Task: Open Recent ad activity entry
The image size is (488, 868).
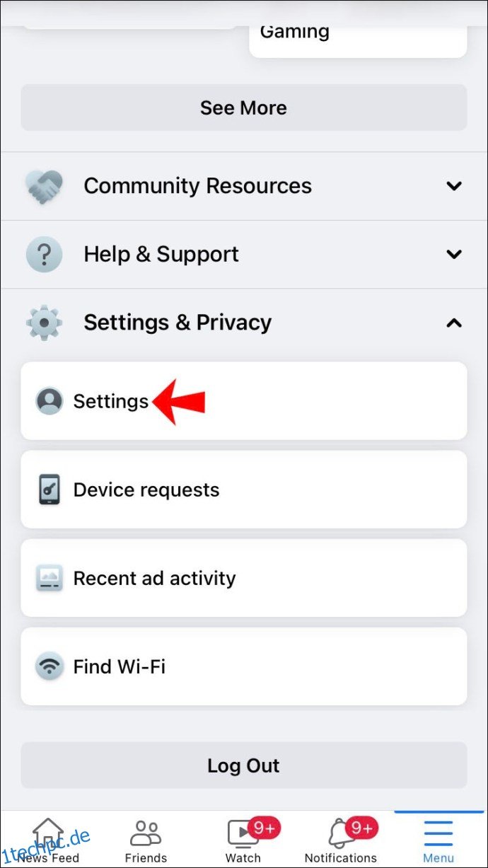Action: click(x=244, y=578)
